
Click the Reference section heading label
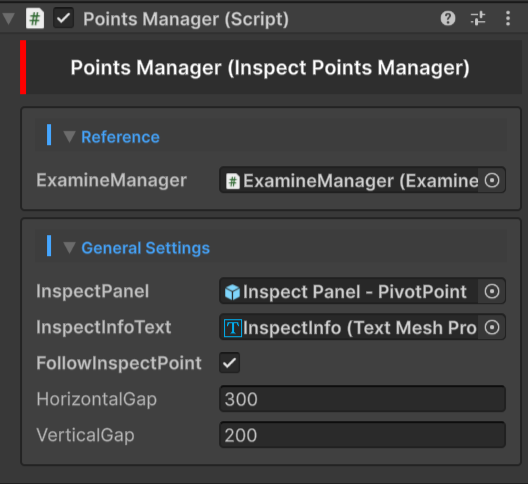tap(120, 137)
